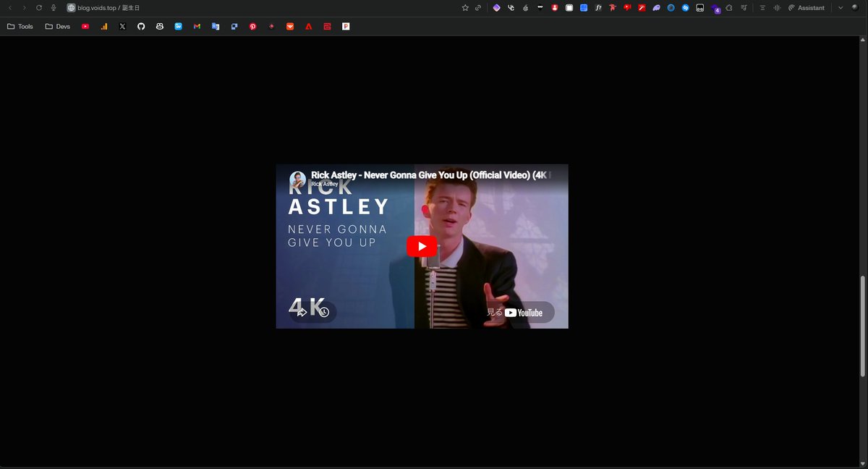Click the reader-mode lines icon in toolbar
Screen dimensions: 868x469
coord(762,8)
